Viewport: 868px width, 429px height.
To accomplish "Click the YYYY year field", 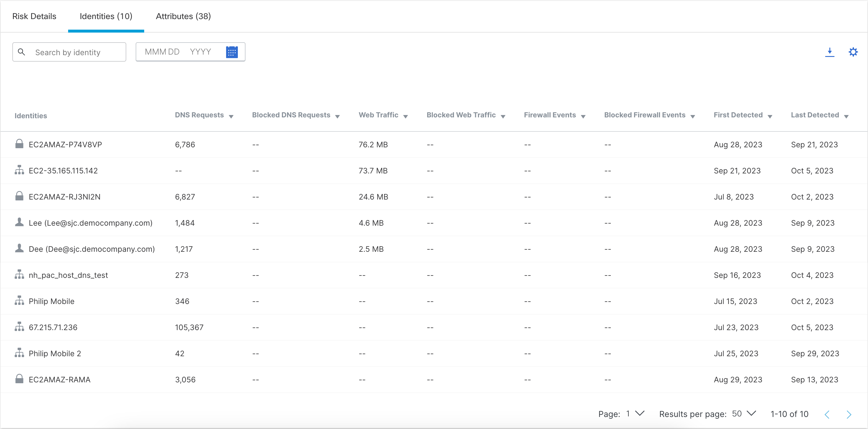I will (x=201, y=52).
